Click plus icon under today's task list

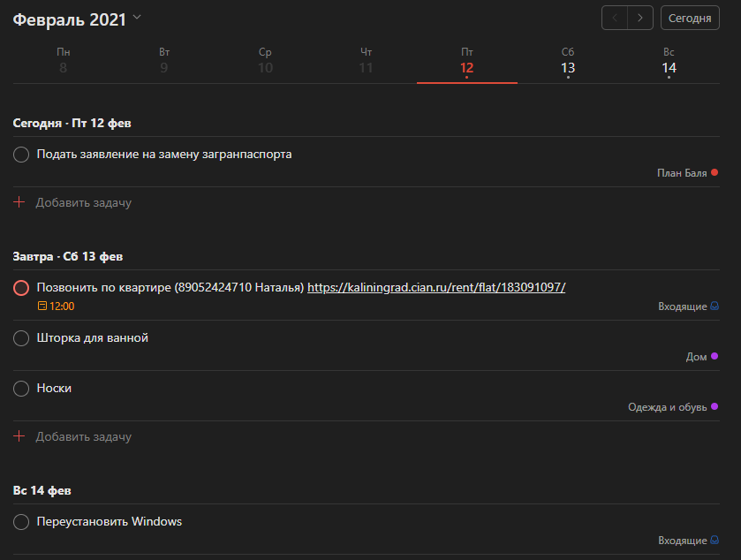[x=20, y=202]
